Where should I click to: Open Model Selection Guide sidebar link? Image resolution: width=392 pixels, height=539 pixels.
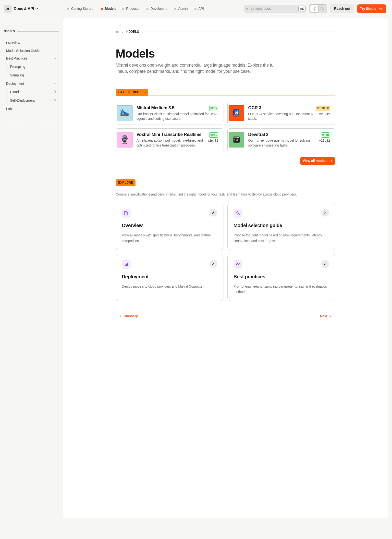(23, 51)
